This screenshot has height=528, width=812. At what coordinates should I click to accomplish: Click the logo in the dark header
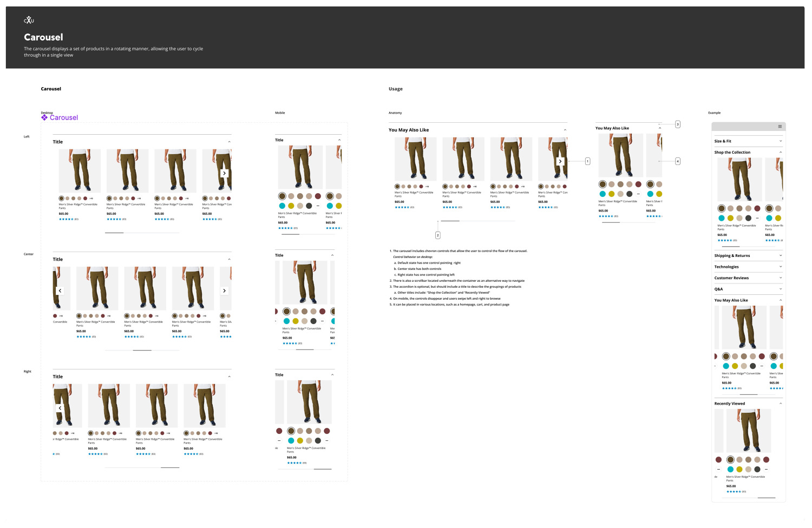(29, 21)
